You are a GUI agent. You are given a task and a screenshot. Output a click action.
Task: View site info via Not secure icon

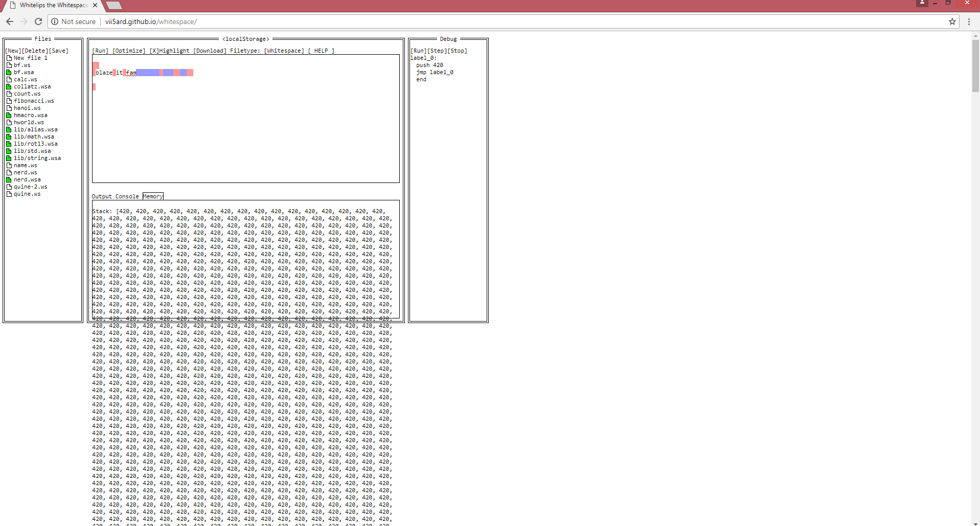tap(55, 21)
